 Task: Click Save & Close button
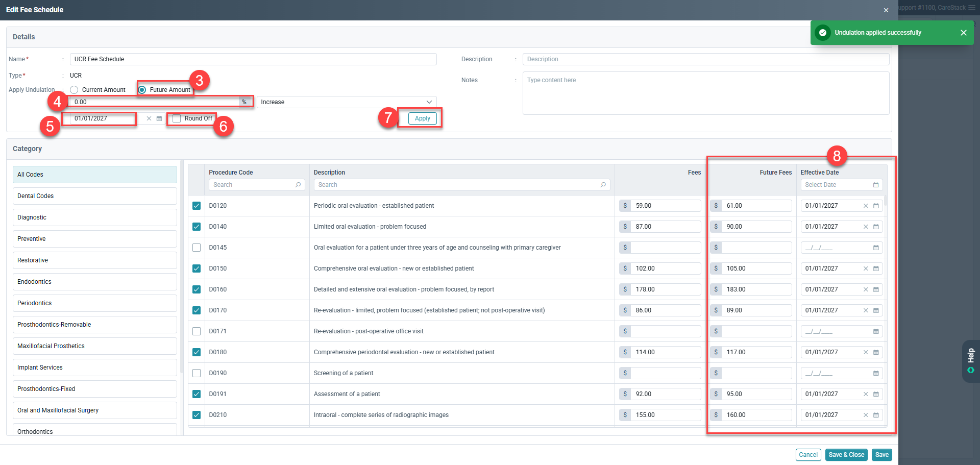tap(846, 455)
